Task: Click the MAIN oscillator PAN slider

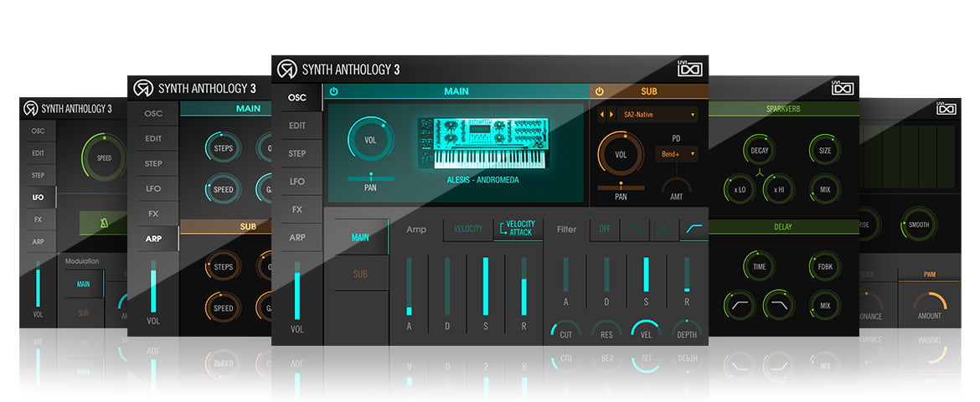Action: point(370,178)
